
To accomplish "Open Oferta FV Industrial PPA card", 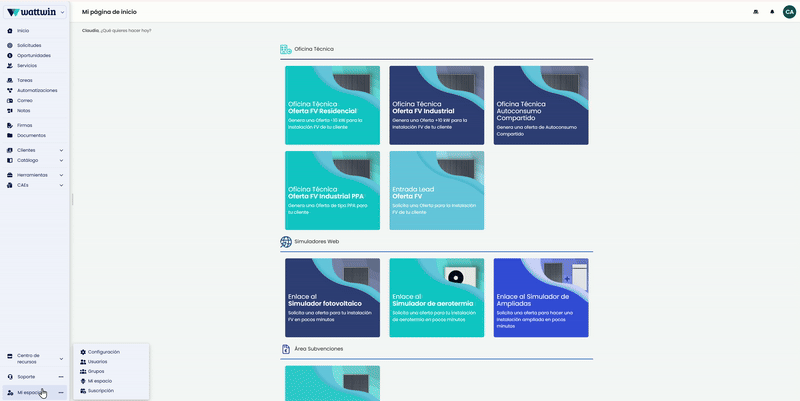I will click(332, 190).
